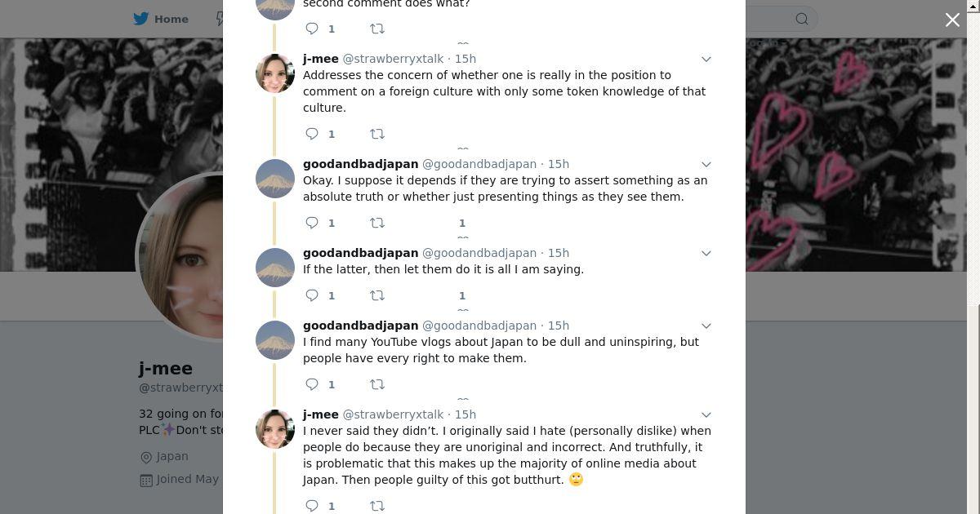Click j-mee's avatar on culture tweet
The width and height of the screenshot is (980, 514).
tap(275, 73)
